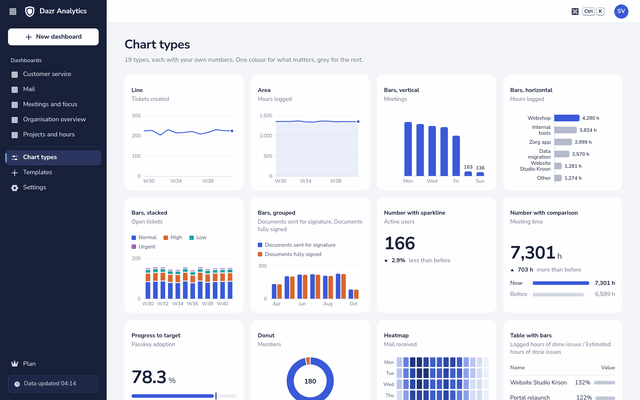640x400 pixels.
Task: Toggle the Urgent legend swatch
Action: [134, 247]
